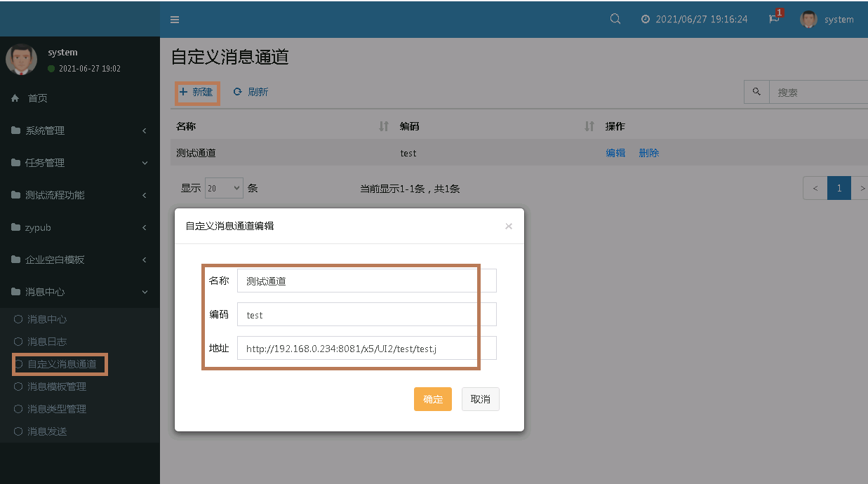Click the 地址 URL input field
Viewport: 868px width, 484px height.
click(x=366, y=348)
